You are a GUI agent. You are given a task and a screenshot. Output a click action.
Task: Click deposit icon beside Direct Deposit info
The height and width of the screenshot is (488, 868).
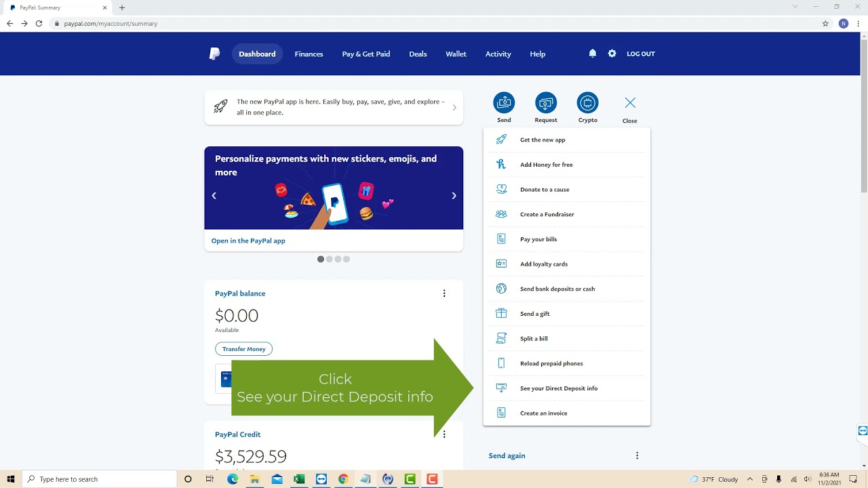[501, 388]
